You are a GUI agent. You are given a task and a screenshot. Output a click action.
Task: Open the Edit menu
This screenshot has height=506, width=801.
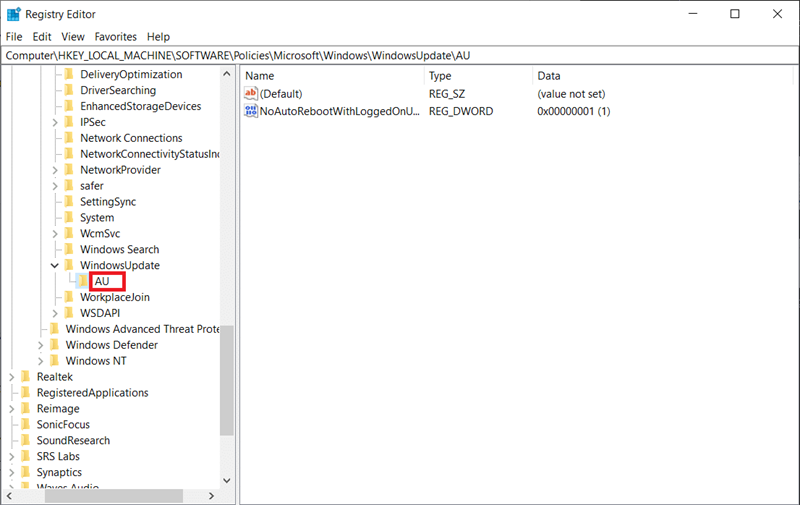tap(42, 37)
